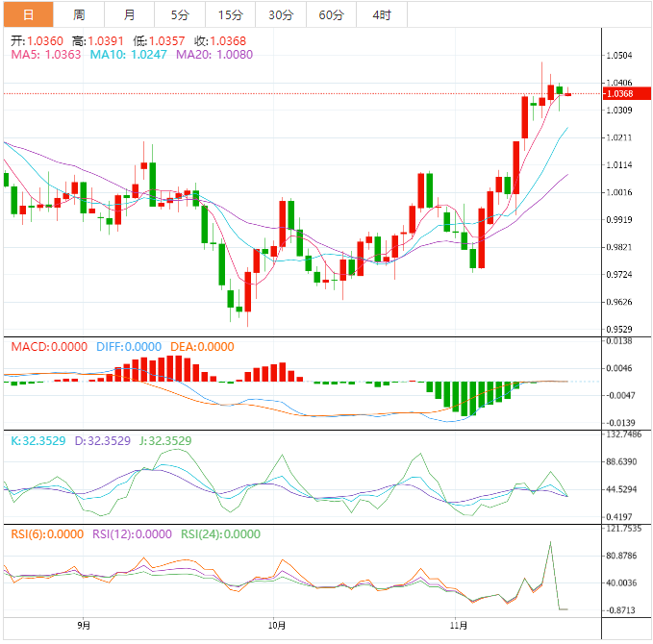
Task: Open the 月 (monthly) chart tab
Action: pyautogui.click(x=130, y=14)
